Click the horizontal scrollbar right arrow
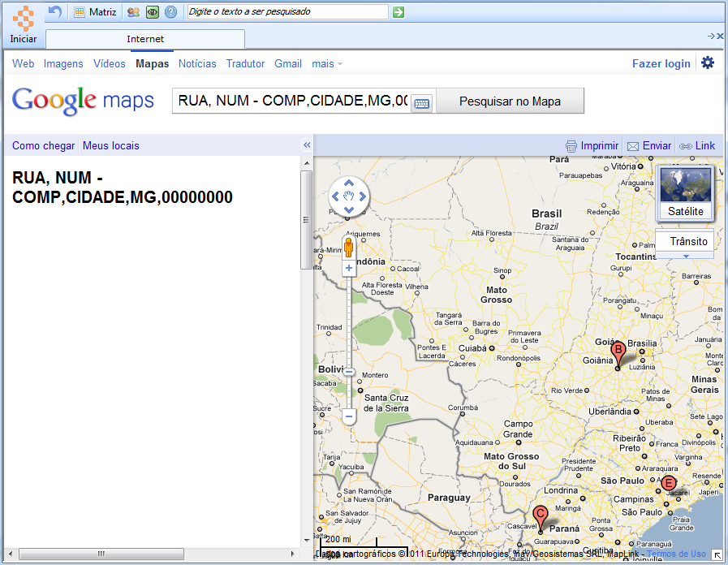The width and height of the screenshot is (728, 565). (x=292, y=554)
